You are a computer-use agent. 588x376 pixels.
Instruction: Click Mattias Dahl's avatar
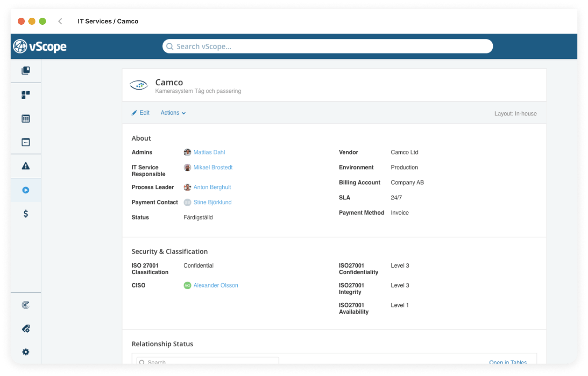pyautogui.click(x=187, y=152)
